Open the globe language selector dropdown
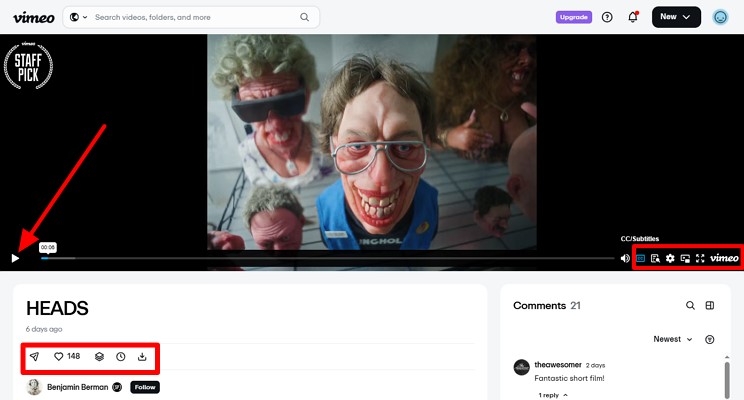The height and width of the screenshot is (400, 744). (x=78, y=17)
